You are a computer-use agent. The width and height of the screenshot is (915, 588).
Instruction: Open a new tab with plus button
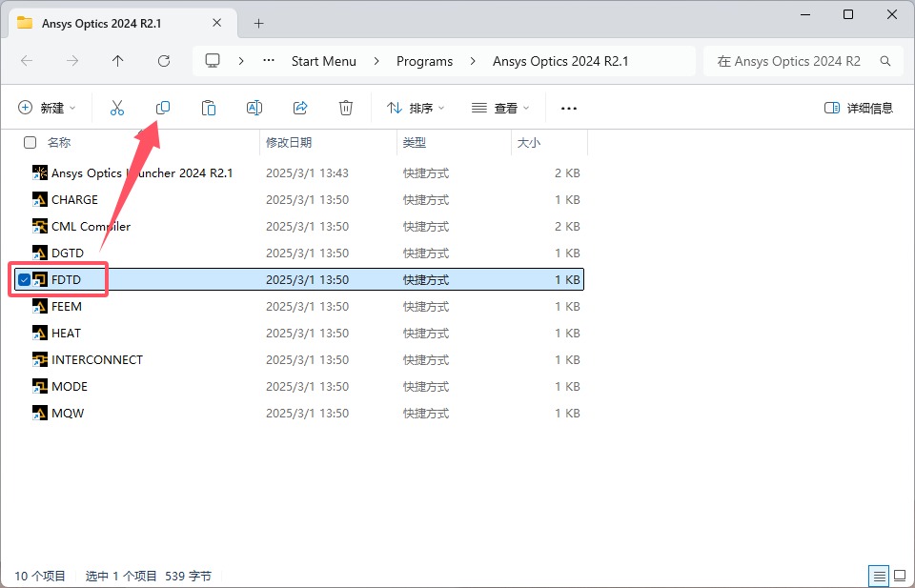click(x=258, y=23)
